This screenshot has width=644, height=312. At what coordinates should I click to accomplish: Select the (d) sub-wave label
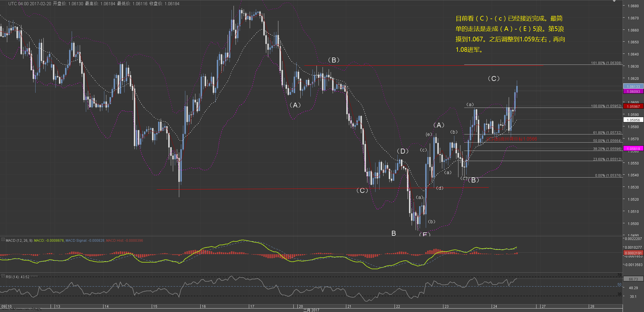[x=440, y=188]
